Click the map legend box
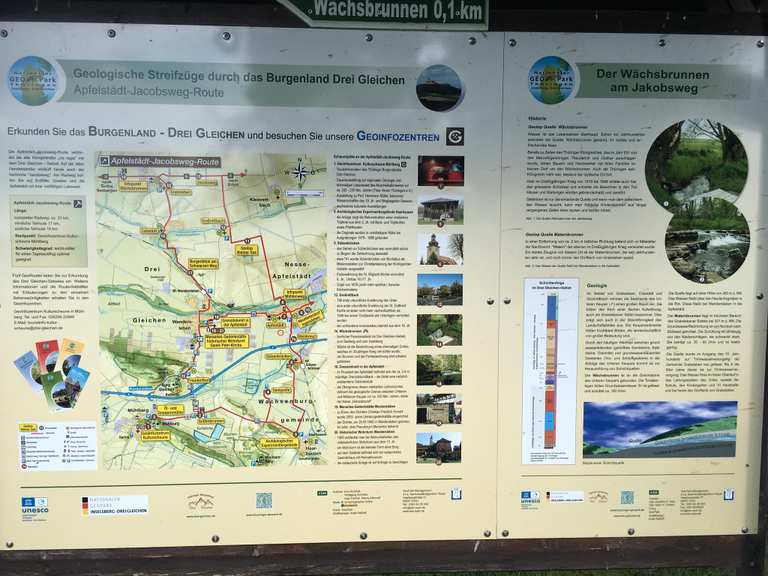 [58, 446]
